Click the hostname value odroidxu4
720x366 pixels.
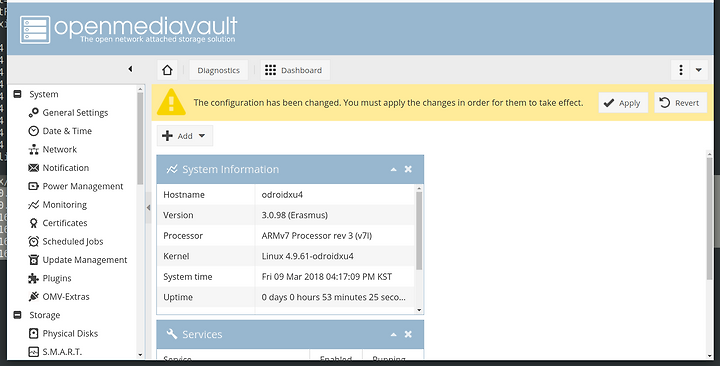point(282,195)
